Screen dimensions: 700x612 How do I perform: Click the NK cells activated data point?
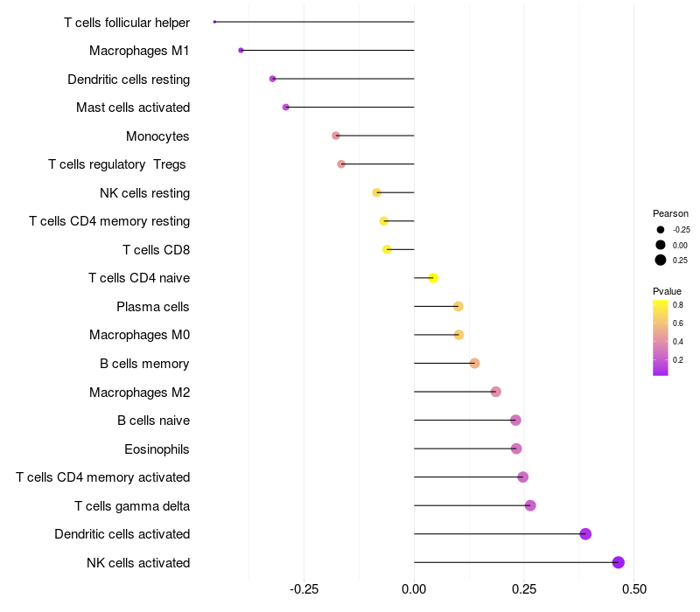pos(618,562)
